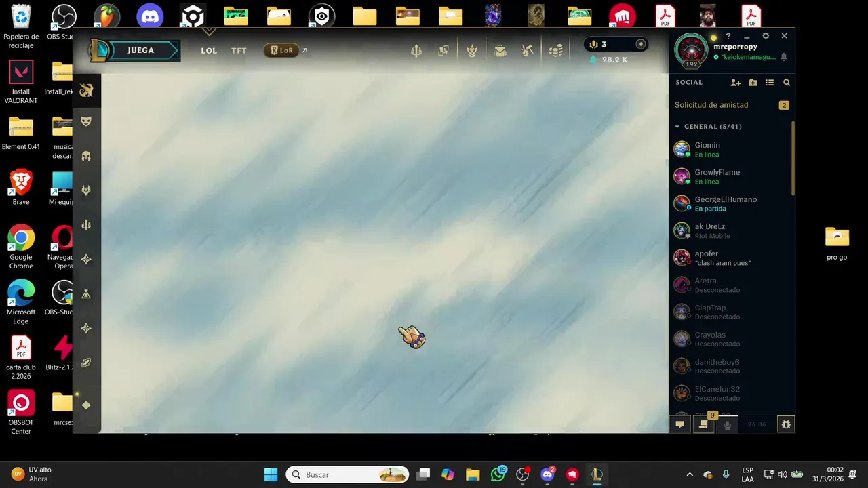Open the missions scroll icon with badge 9
The width and height of the screenshot is (868, 488).
point(704,424)
